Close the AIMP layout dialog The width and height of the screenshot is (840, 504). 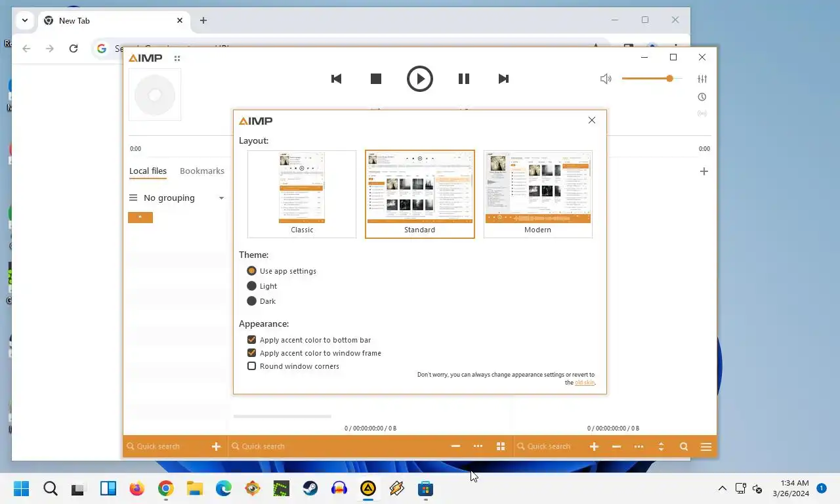pos(592,120)
